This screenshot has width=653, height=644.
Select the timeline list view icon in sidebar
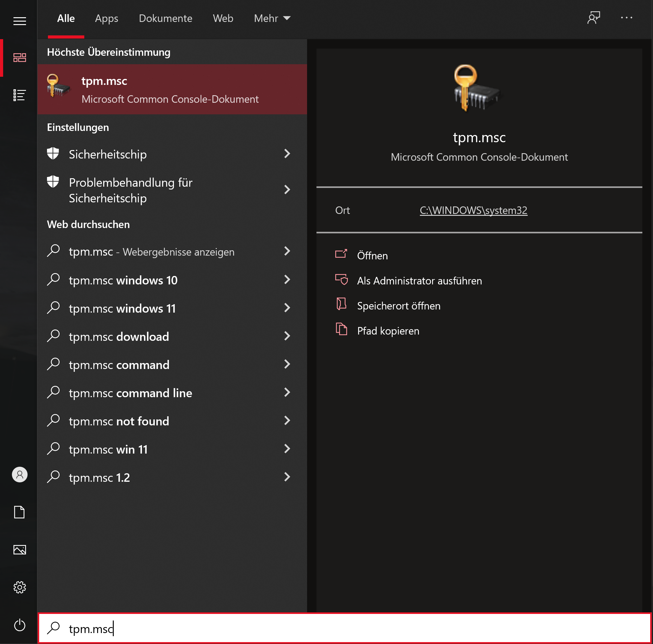(x=20, y=95)
